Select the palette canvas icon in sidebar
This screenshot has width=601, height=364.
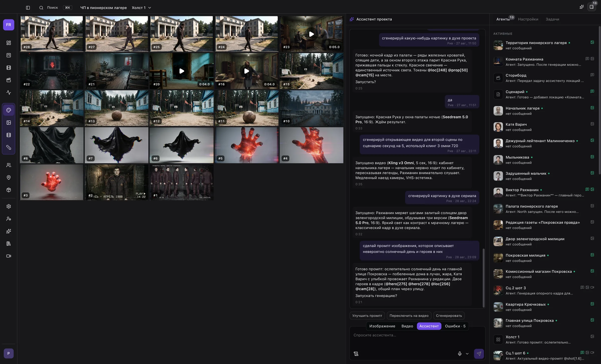click(x=9, y=110)
